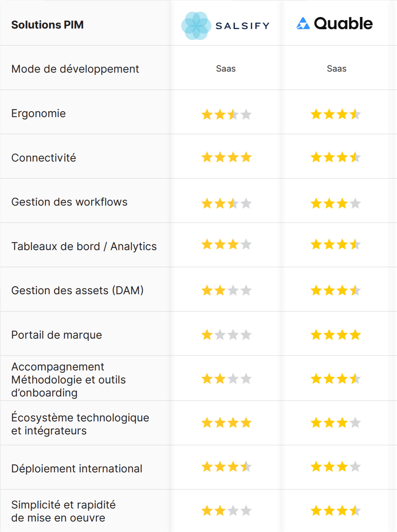Click Quable's Portail de marque four stars
This screenshot has height=532, width=397.
[336, 335]
